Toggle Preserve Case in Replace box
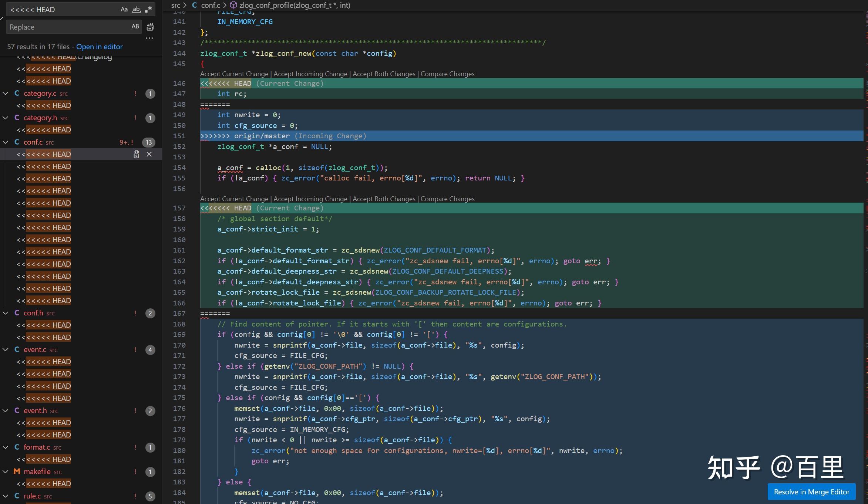 tap(135, 27)
